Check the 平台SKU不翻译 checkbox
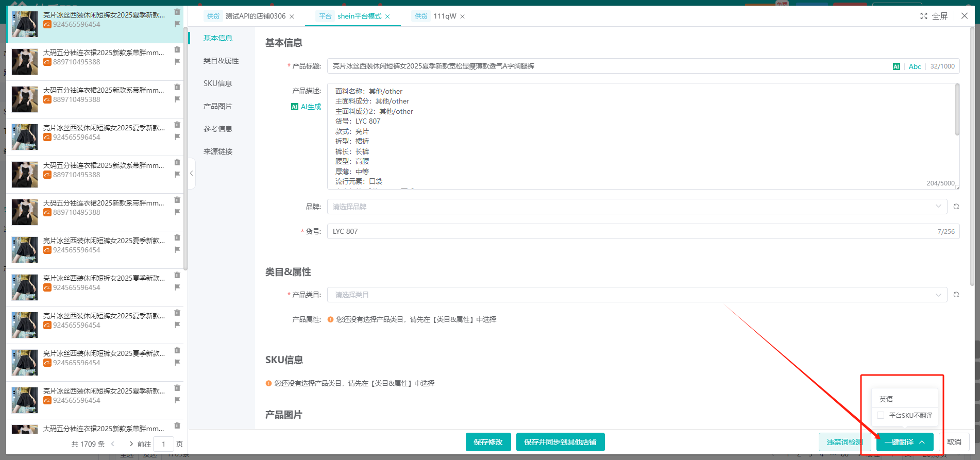980x460 pixels. click(881, 415)
